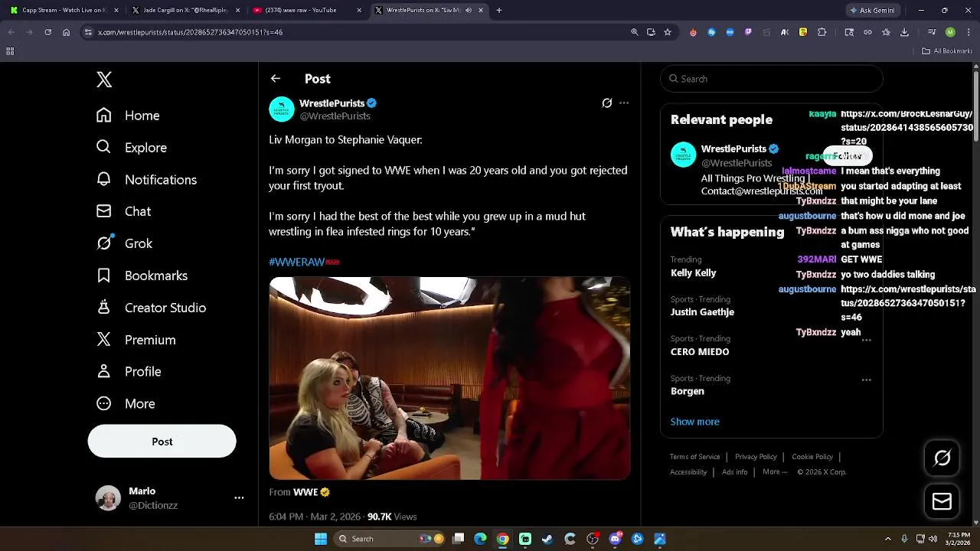Play the WWE video in the post

pos(449,378)
